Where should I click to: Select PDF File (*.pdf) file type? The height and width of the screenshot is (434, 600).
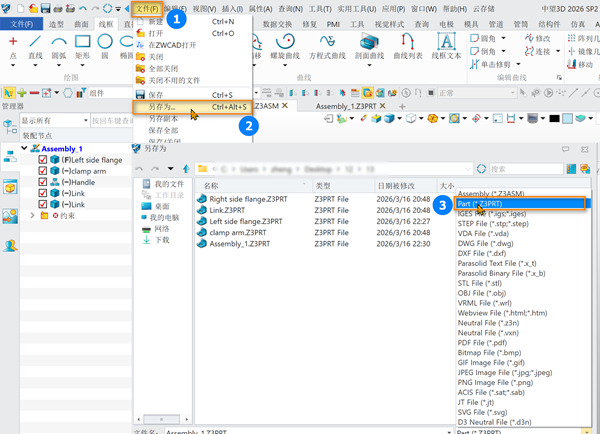coord(482,343)
